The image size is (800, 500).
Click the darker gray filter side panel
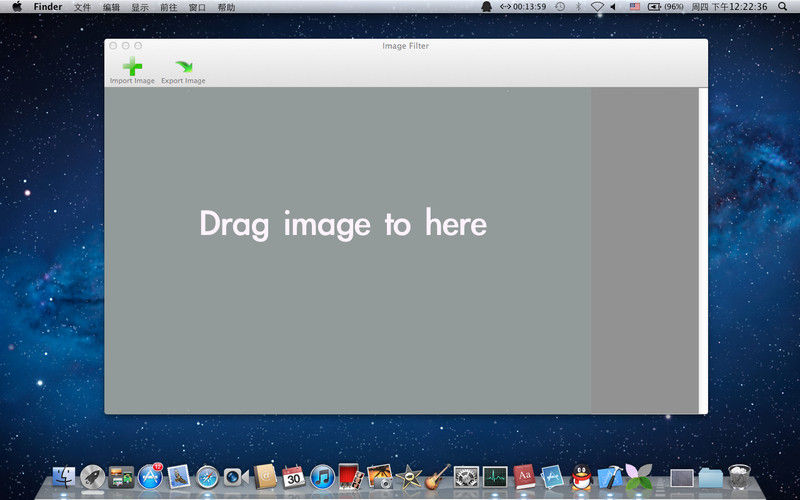[645, 250]
